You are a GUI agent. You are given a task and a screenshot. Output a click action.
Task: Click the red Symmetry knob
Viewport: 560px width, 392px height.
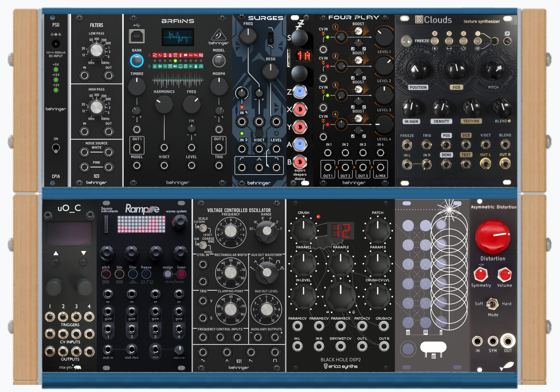point(481,274)
